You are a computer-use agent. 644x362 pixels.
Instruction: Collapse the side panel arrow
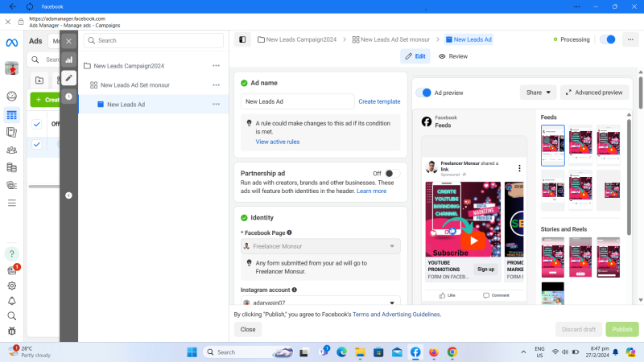point(68,195)
